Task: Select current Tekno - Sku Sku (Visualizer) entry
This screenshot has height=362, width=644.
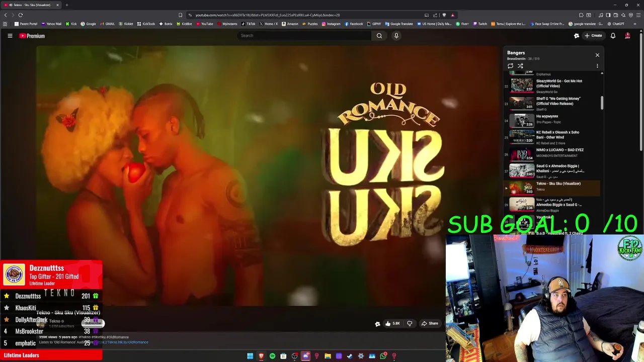Action: tap(552, 188)
